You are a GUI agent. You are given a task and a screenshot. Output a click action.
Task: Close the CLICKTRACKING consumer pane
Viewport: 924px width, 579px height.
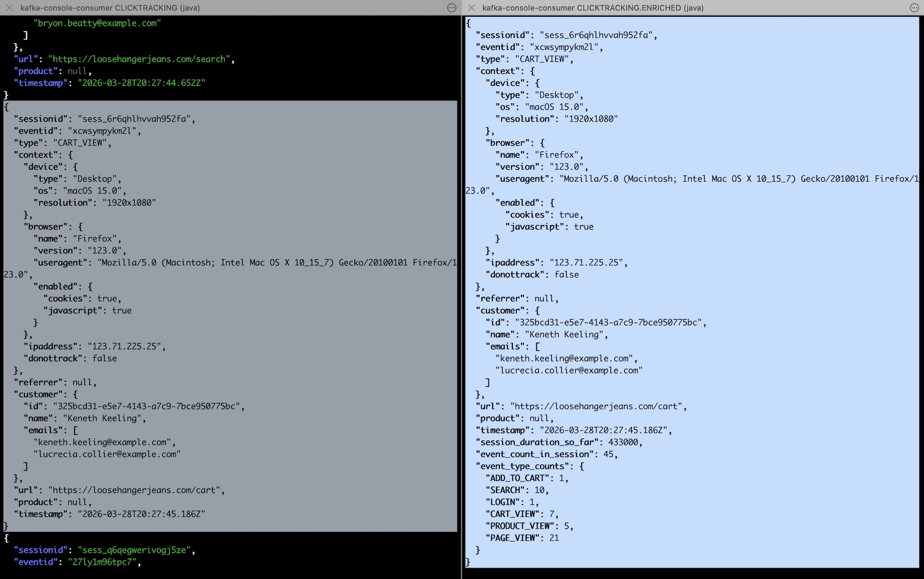click(9, 8)
